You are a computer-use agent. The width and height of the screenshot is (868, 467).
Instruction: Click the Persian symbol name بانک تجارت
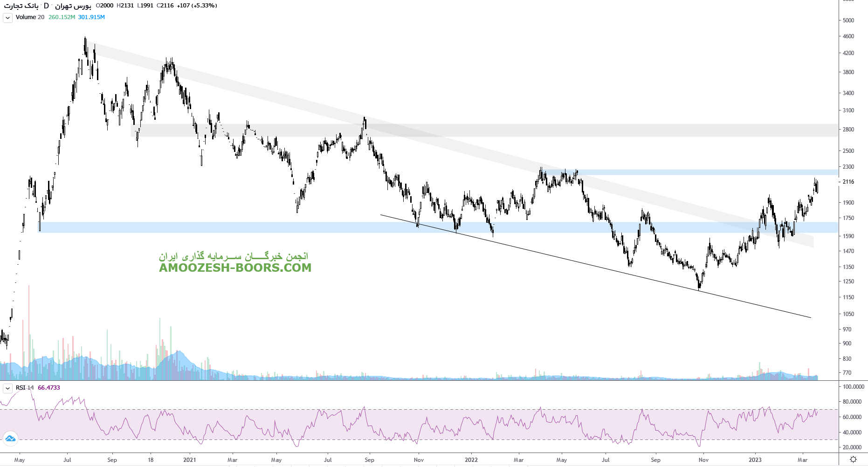(21, 6)
